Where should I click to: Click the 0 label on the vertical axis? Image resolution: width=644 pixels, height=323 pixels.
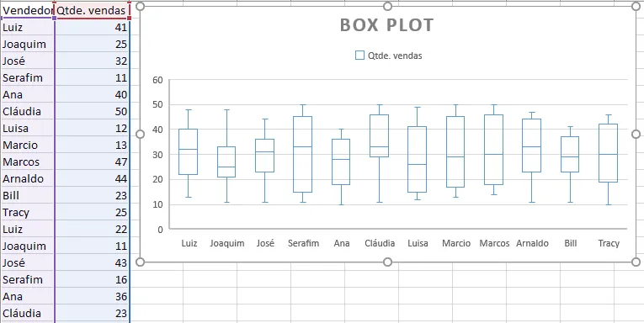(160, 230)
